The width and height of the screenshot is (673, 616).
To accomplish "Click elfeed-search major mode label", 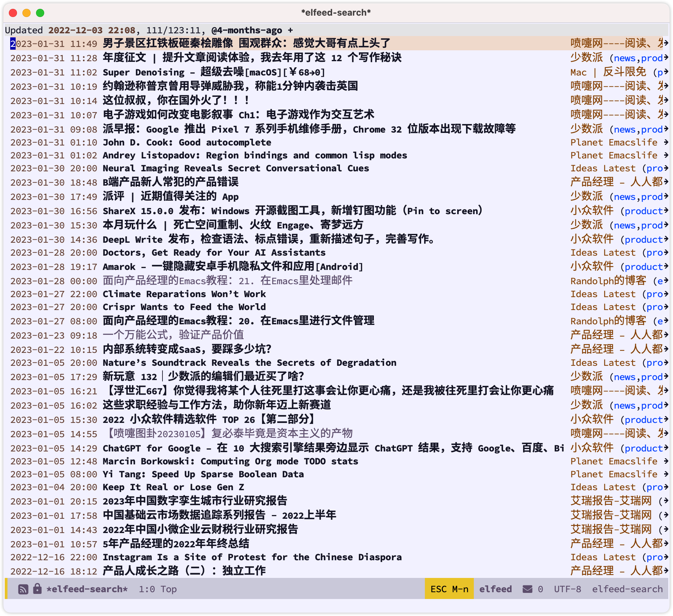I will pos(627,589).
